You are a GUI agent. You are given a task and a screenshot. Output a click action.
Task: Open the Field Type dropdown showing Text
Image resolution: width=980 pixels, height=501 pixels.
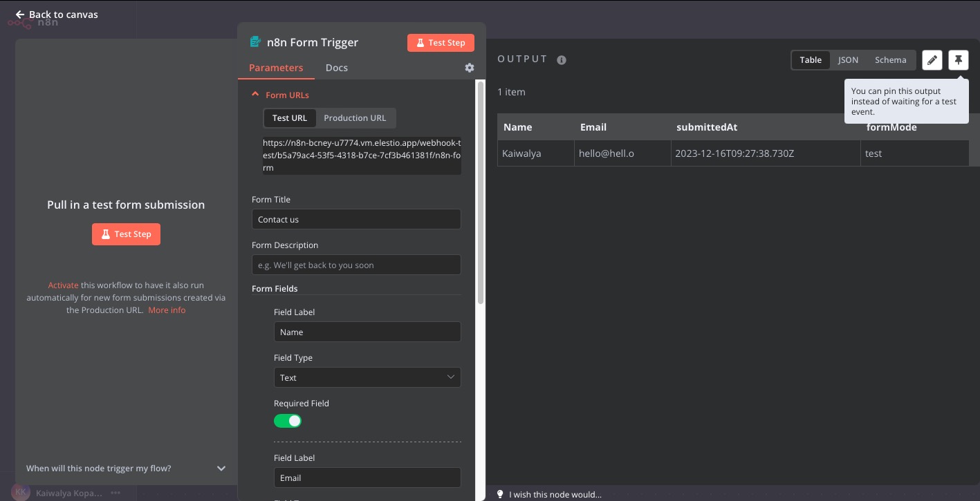[367, 377]
